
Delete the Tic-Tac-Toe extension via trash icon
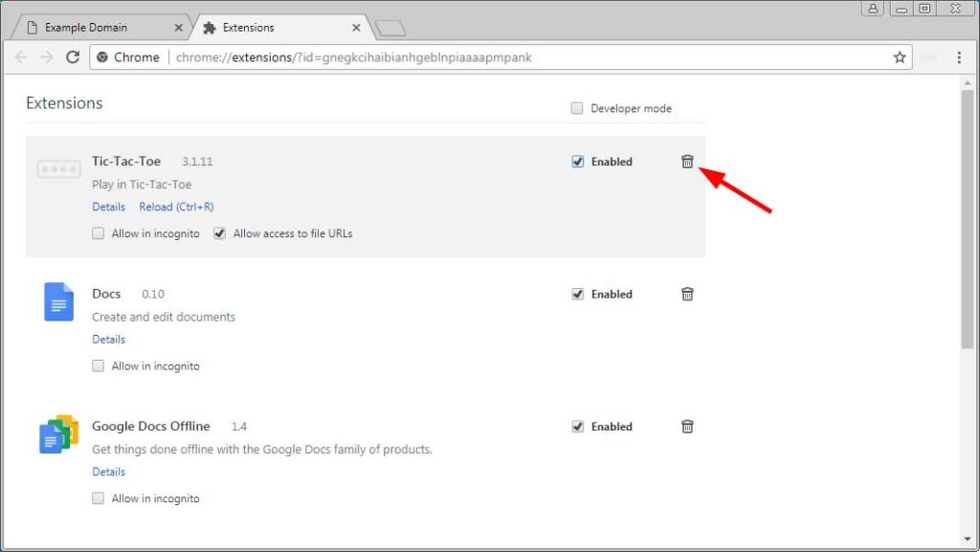687,161
